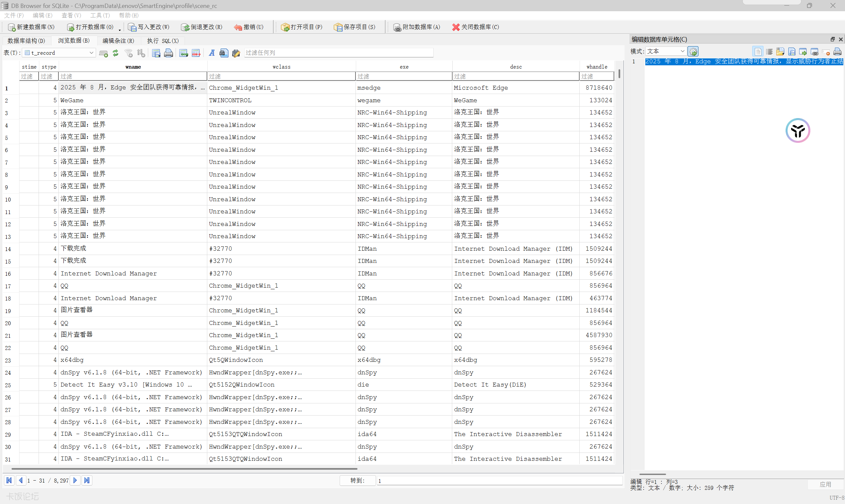Toggle word wrap in the cell editor

[x=758, y=52]
